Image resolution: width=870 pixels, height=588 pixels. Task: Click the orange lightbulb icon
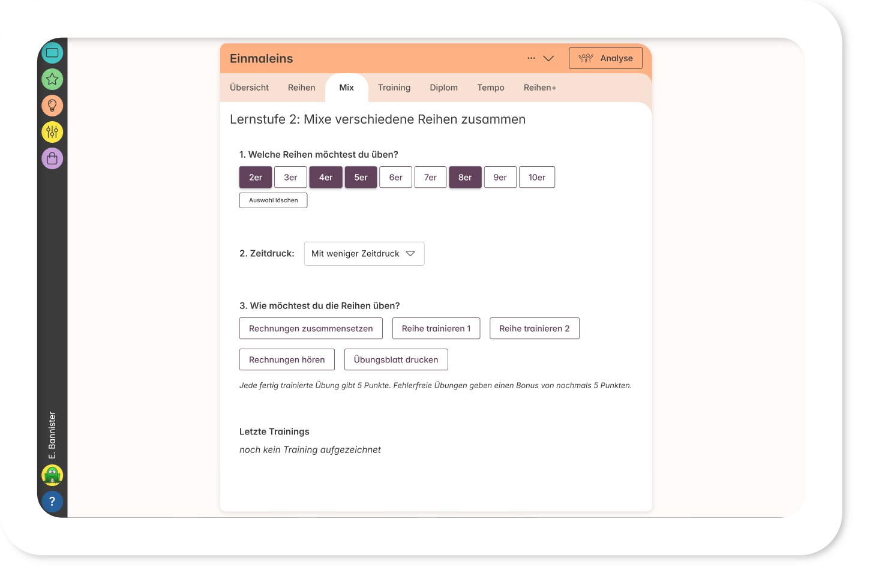click(x=52, y=106)
